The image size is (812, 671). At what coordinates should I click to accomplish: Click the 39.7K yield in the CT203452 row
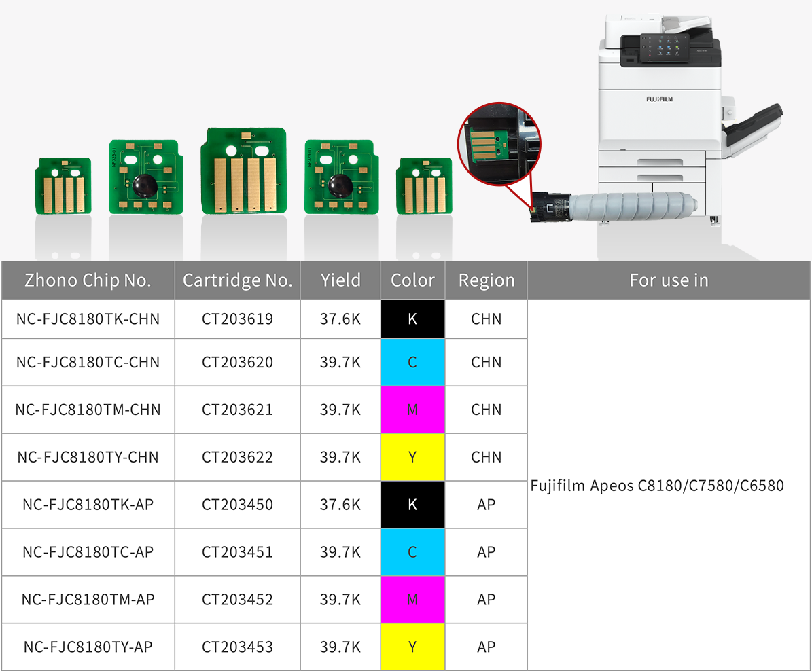click(x=340, y=600)
